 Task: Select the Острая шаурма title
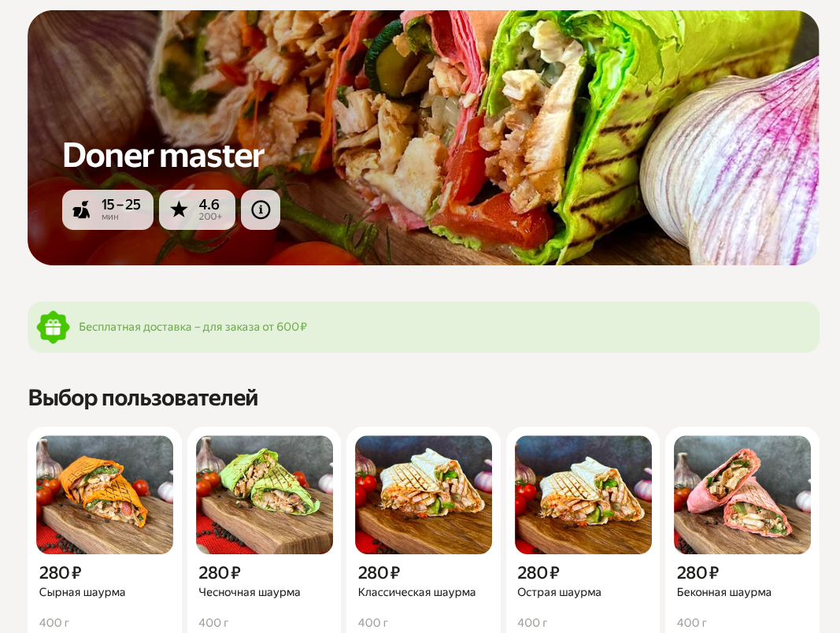click(559, 592)
